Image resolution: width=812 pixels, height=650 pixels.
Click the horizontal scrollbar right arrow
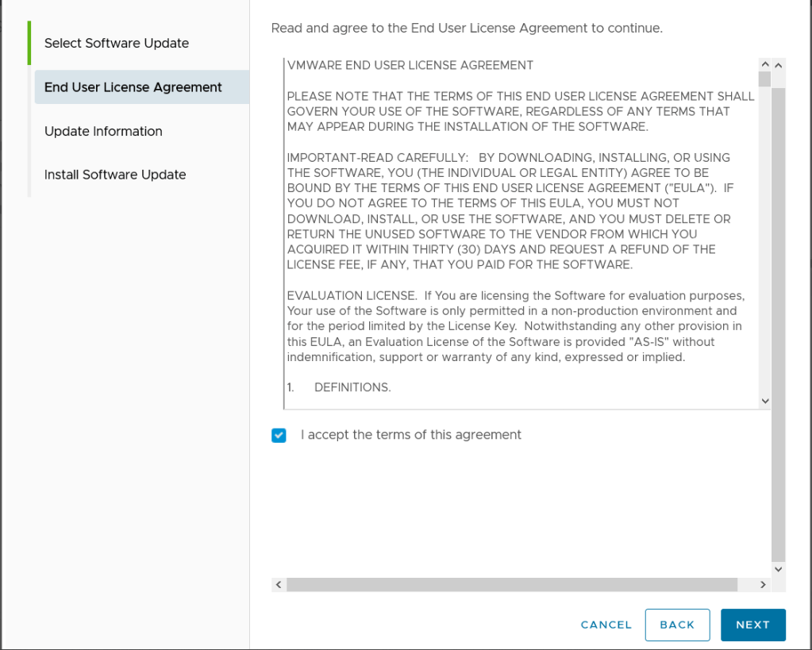(x=764, y=585)
